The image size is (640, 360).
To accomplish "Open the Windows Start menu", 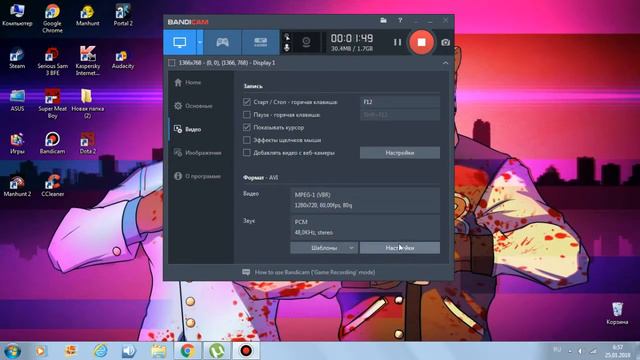I will [12, 351].
